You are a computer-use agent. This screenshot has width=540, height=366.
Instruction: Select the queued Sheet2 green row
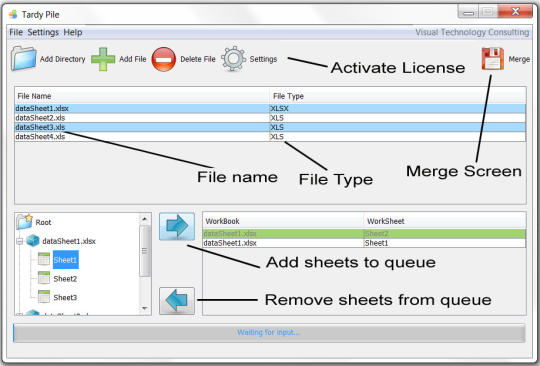click(364, 234)
